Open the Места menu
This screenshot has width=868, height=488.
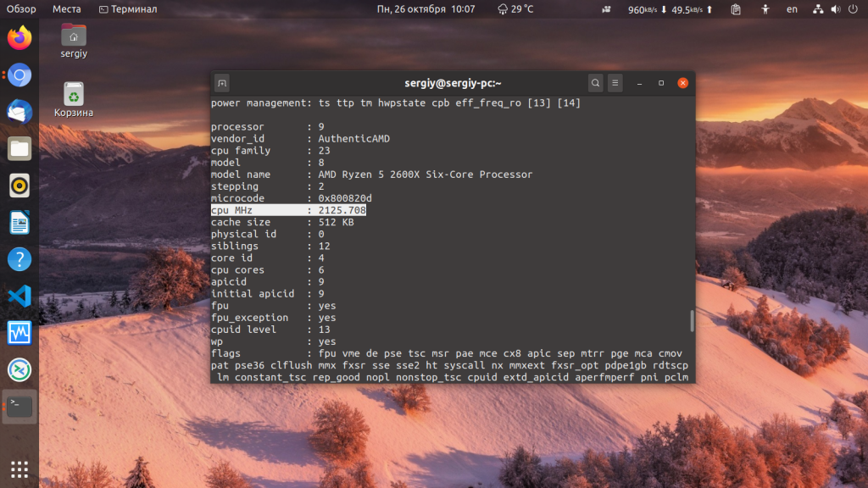pyautogui.click(x=66, y=8)
